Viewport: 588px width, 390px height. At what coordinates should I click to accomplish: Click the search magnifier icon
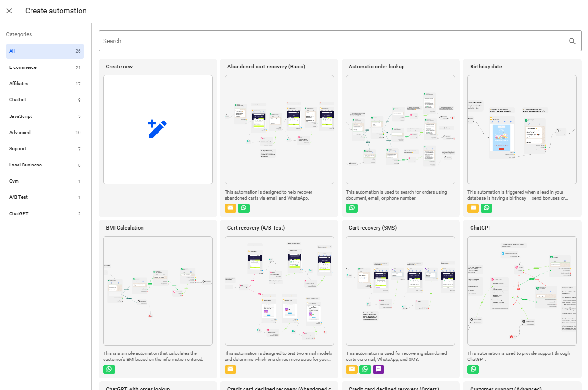[572, 41]
